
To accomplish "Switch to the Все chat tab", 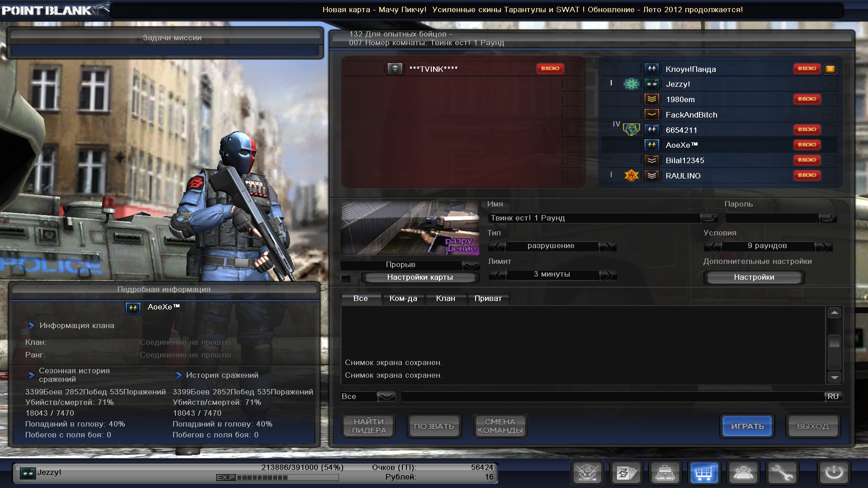I will 361,298.
